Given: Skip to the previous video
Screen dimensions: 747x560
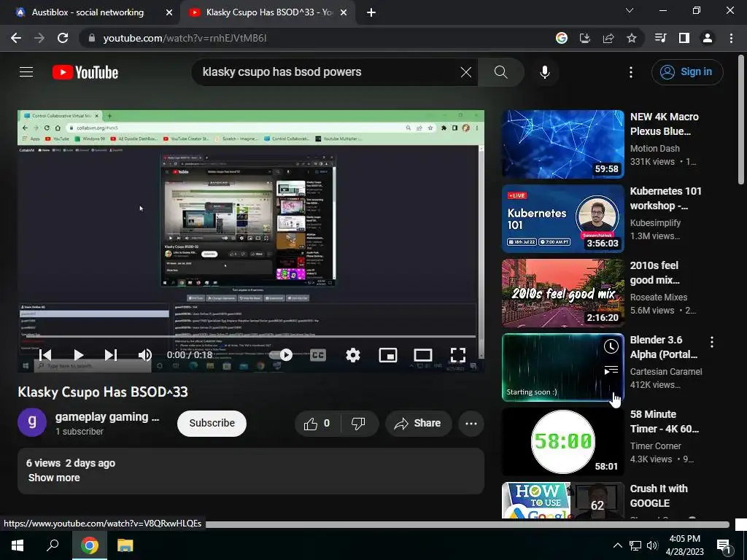Looking at the screenshot, I should [x=45, y=355].
